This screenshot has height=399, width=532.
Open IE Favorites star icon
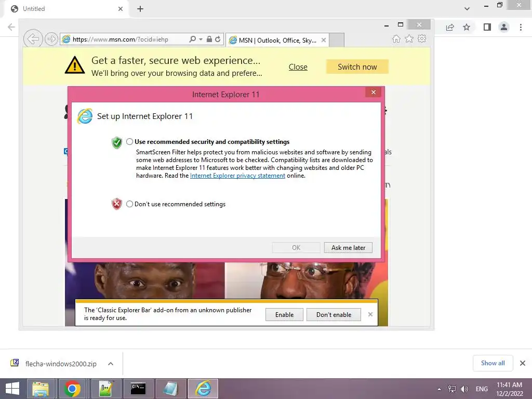(x=409, y=38)
